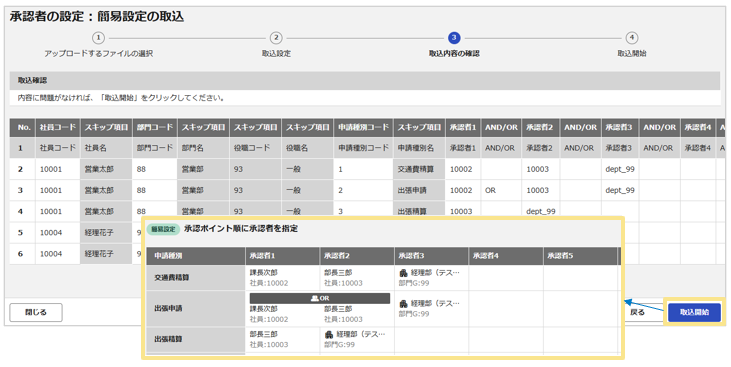Click the 申請種別コード column header
The height and width of the screenshot is (367, 731).
(x=364, y=127)
